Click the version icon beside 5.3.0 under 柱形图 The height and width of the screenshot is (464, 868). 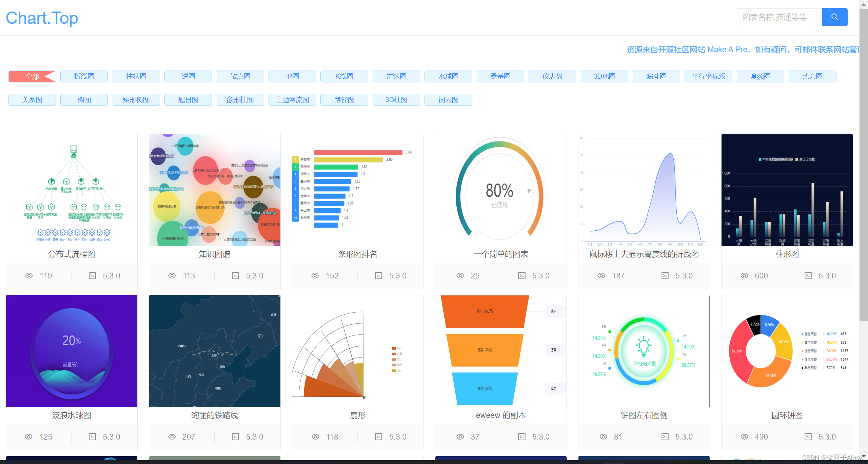click(809, 276)
